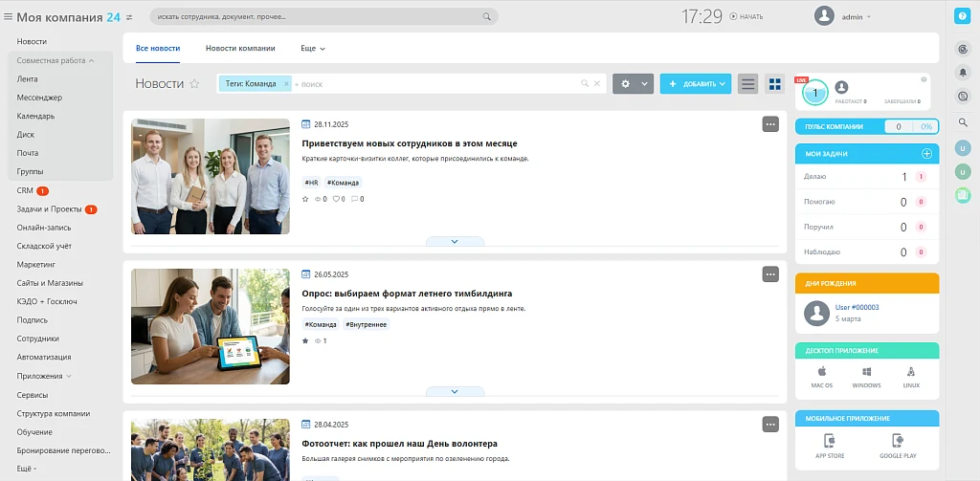Download the Mac OS desktop app
The width and height of the screenshot is (980, 481).
tap(822, 378)
